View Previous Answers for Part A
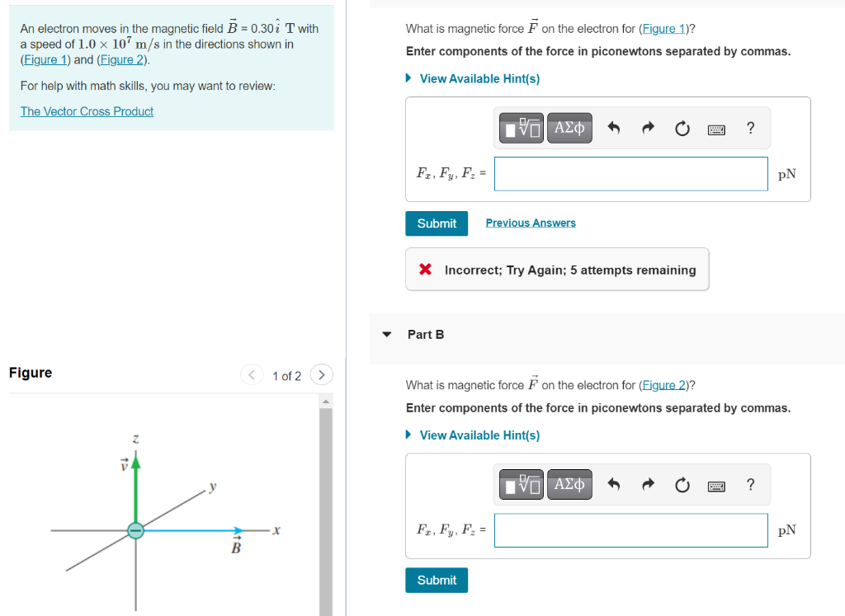Screen dimensions: 845x616 click(531, 223)
